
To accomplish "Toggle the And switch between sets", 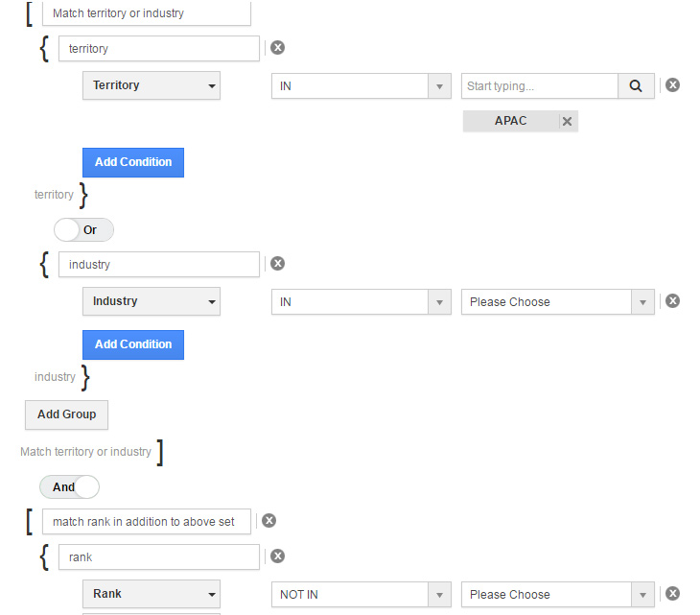I will point(69,487).
